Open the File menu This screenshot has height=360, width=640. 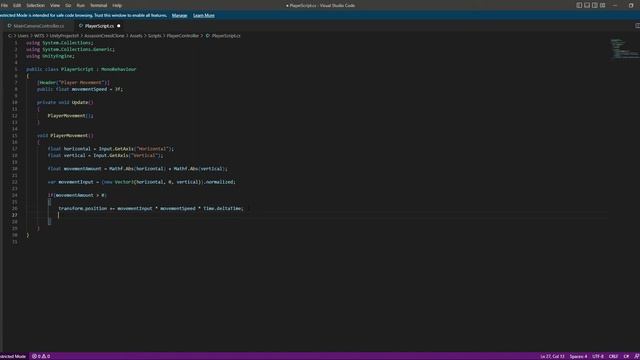pyautogui.click(x=4, y=5)
